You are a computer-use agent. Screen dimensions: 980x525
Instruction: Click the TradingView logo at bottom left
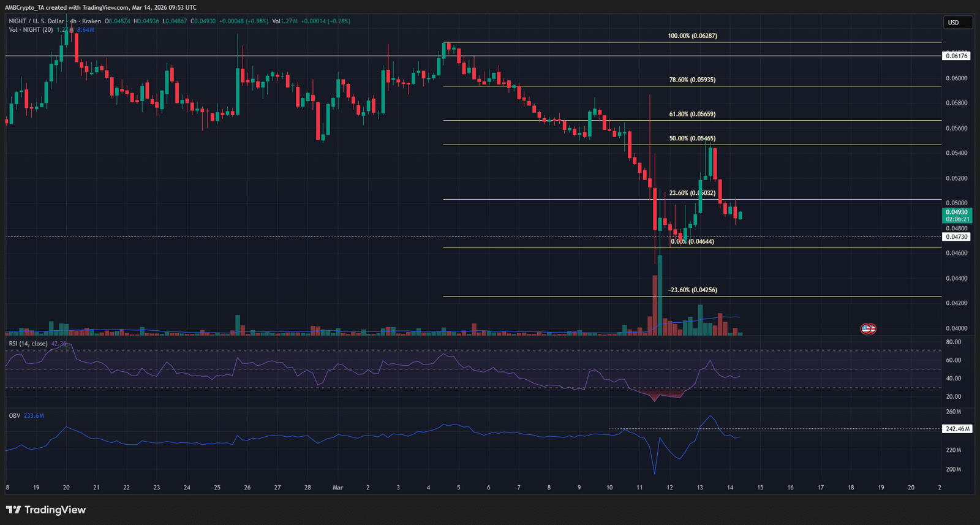click(x=46, y=510)
